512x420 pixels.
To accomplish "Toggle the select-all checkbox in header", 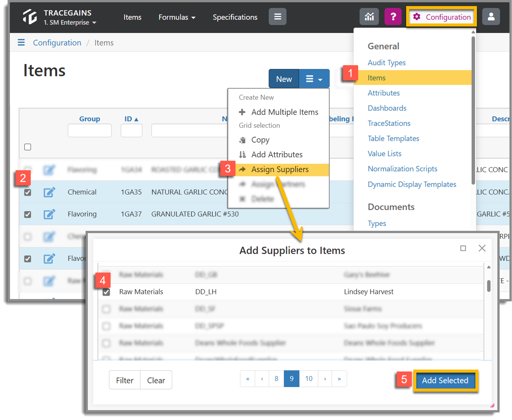I will coord(27,147).
